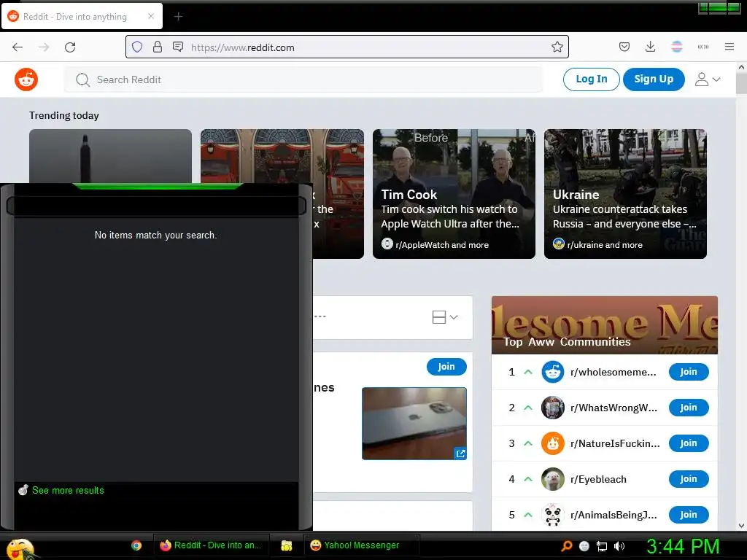This screenshot has height=560, width=747.
Task: Click the Search Reddit magnifier icon
Action: pos(82,79)
